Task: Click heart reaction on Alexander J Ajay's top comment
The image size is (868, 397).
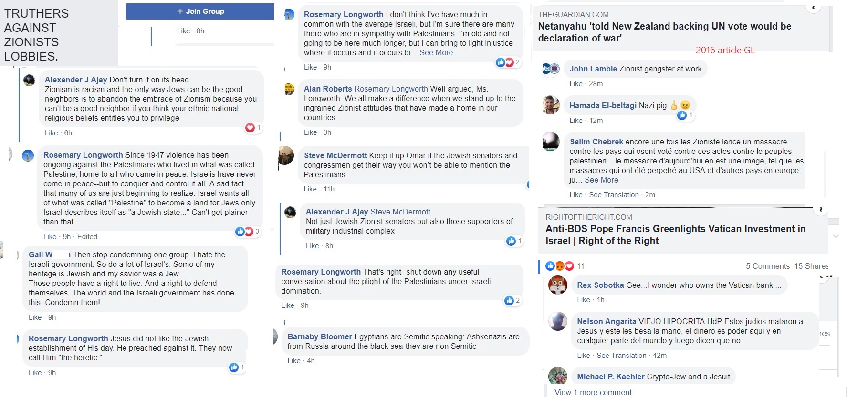Action: pyautogui.click(x=250, y=128)
